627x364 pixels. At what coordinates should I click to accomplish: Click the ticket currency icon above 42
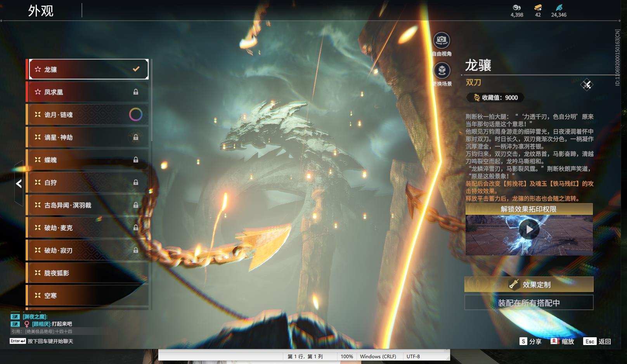click(x=538, y=7)
